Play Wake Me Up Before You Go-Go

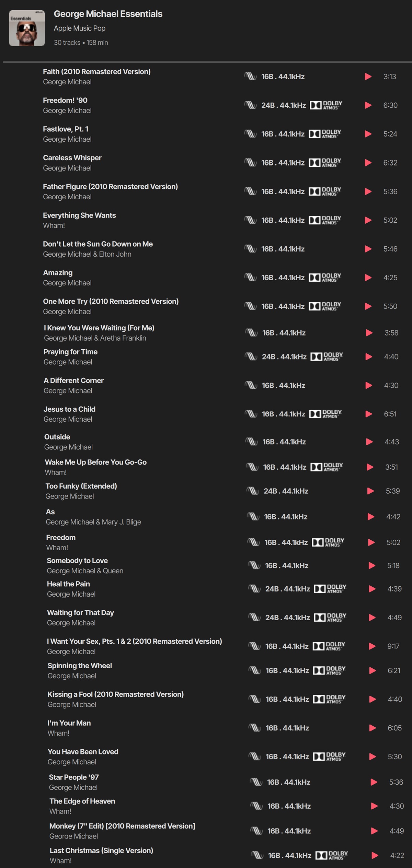(x=370, y=467)
